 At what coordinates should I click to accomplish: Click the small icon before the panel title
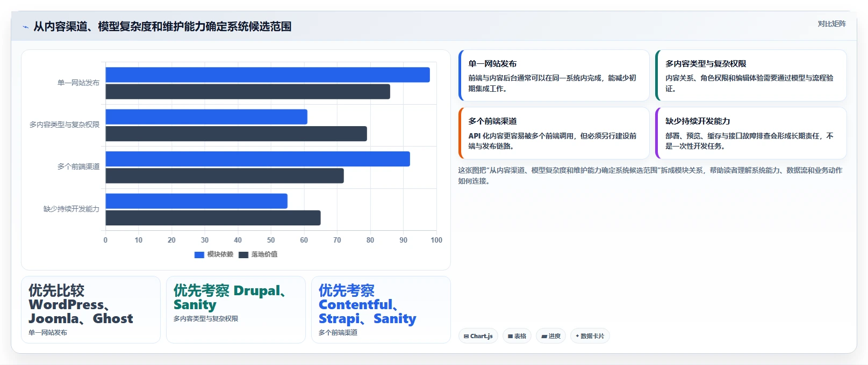click(25, 27)
